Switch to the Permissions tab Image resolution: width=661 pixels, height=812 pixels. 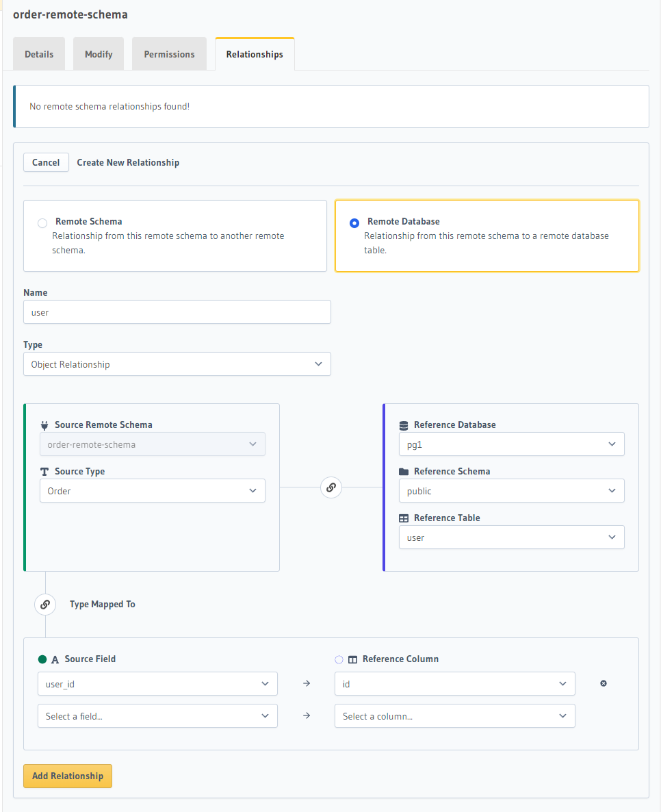pos(169,54)
